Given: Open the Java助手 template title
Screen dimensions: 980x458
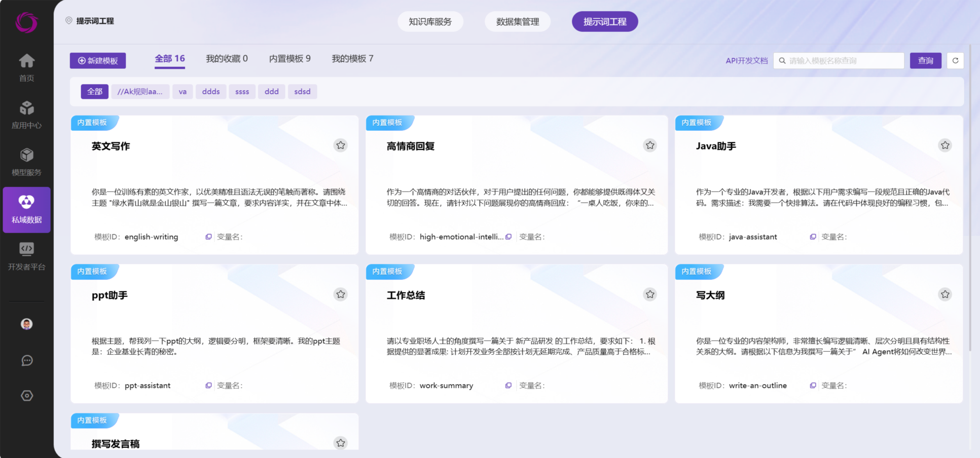Looking at the screenshot, I should click(716, 146).
